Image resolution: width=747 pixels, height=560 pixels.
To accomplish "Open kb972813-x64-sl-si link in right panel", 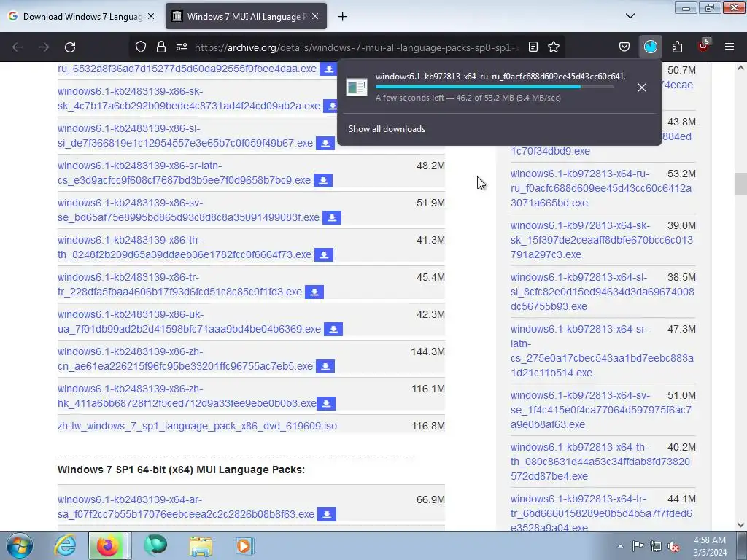I will pos(602,292).
